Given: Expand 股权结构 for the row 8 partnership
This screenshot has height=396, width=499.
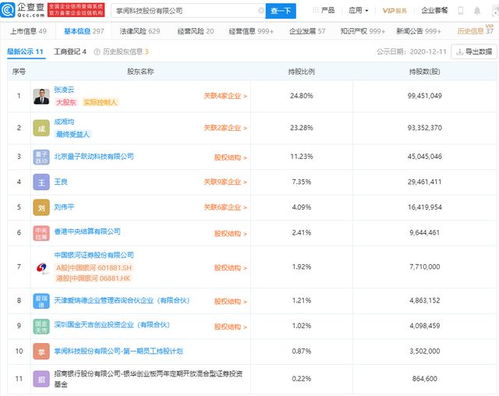Looking at the screenshot, I should tap(231, 302).
